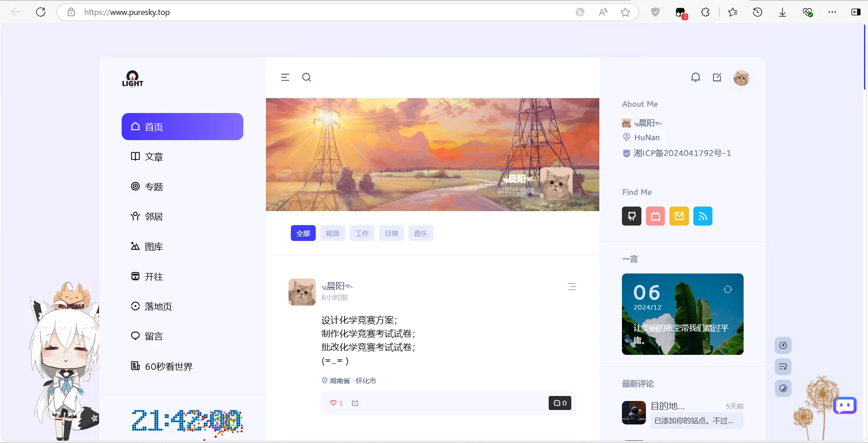Select the 视频 filter tab
Viewport: 868px width, 443px height.
(x=332, y=233)
